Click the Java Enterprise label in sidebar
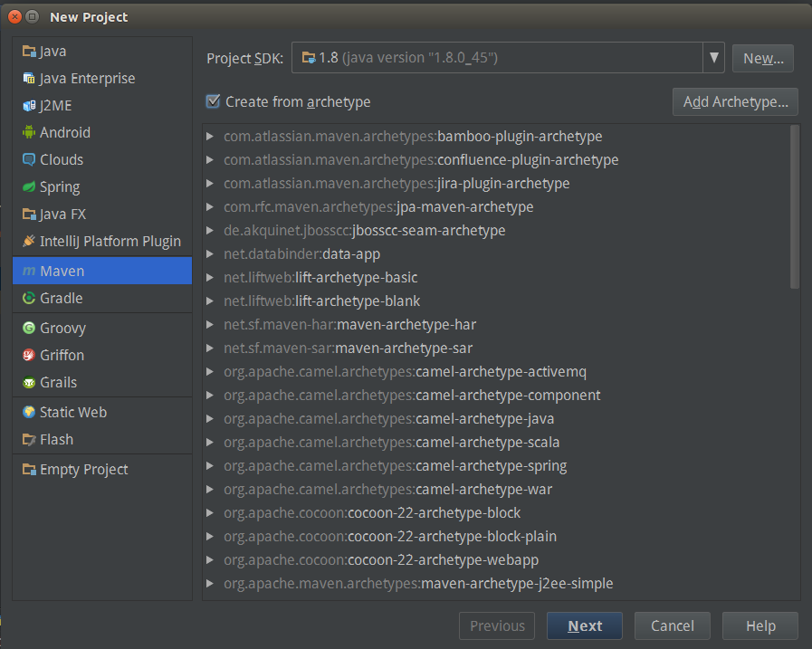812x649 pixels. (x=88, y=78)
